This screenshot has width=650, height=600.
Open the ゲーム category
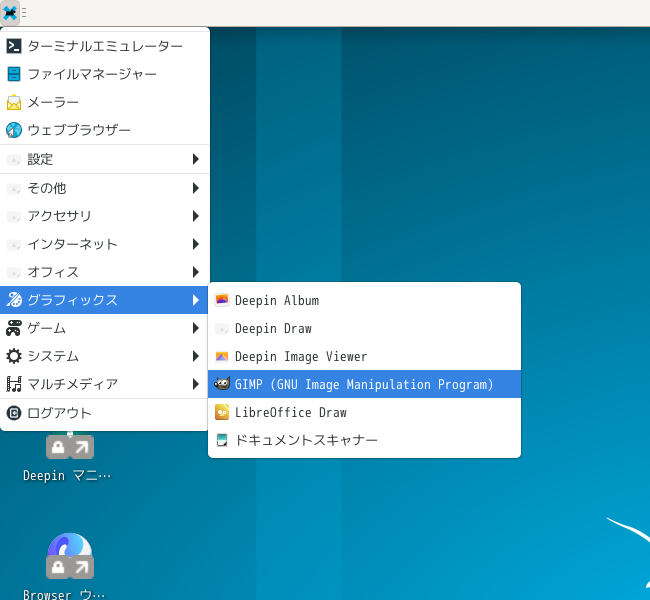(x=104, y=328)
